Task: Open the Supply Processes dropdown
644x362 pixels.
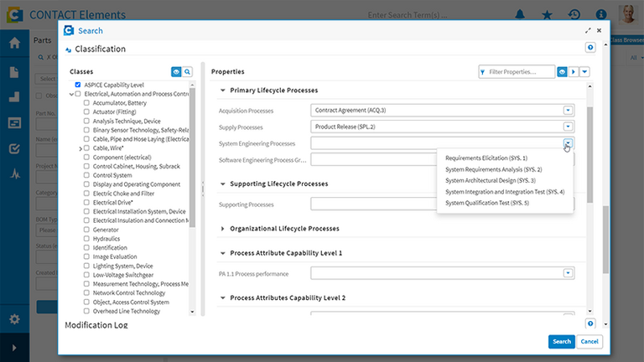Action: 568,127
